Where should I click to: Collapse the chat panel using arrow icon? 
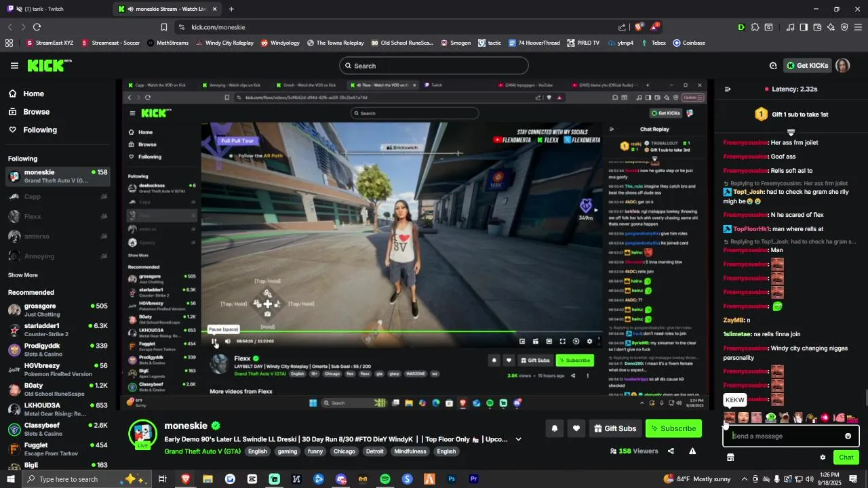click(728, 89)
